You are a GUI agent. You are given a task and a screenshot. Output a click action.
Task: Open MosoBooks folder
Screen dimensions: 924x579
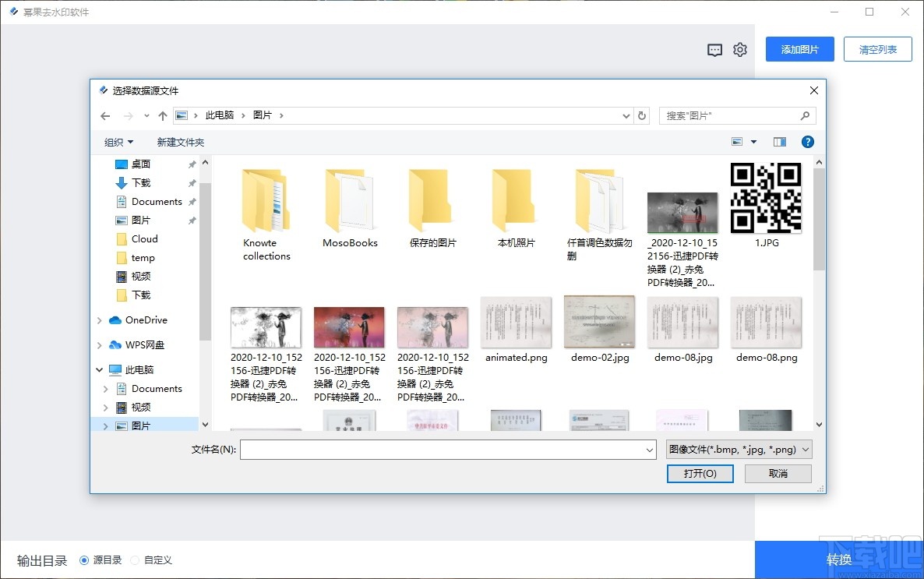tap(350, 208)
